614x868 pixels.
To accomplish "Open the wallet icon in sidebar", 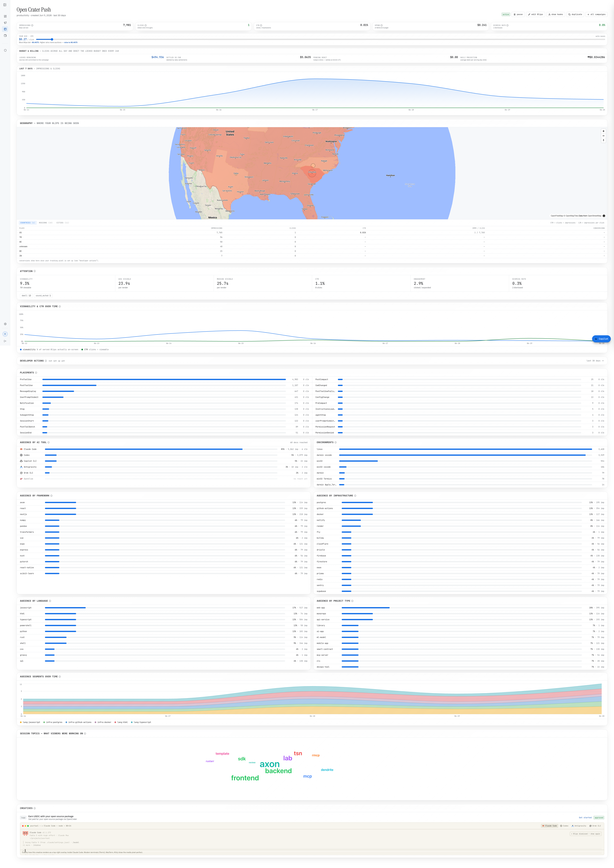I will 5,36.
